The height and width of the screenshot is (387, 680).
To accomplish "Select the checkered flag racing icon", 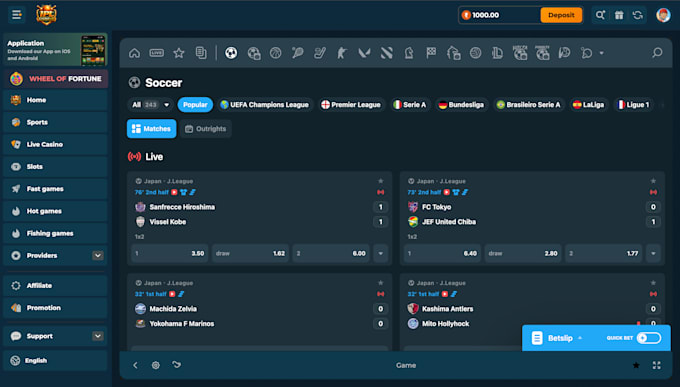I will click(431, 53).
